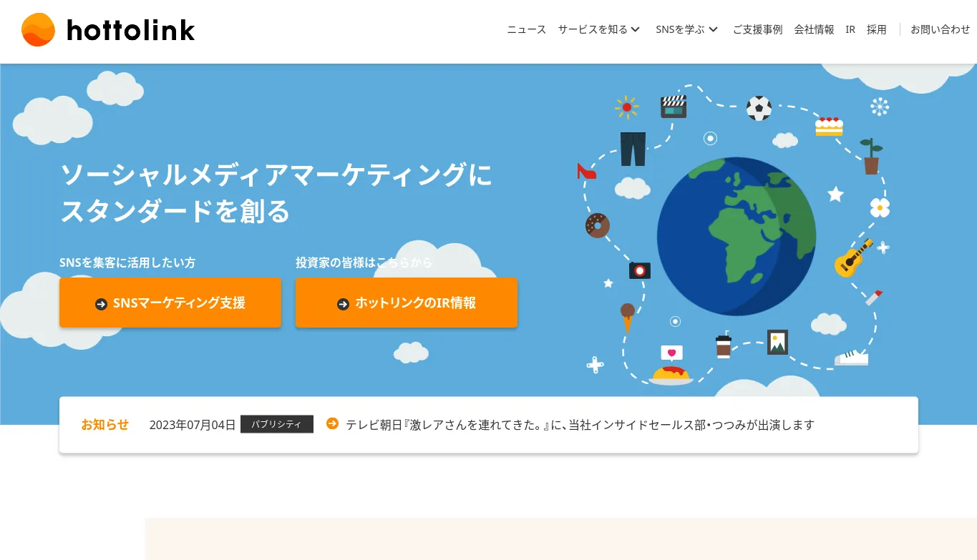Click the white sneaker icon
977x560 pixels.
coord(851,357)
